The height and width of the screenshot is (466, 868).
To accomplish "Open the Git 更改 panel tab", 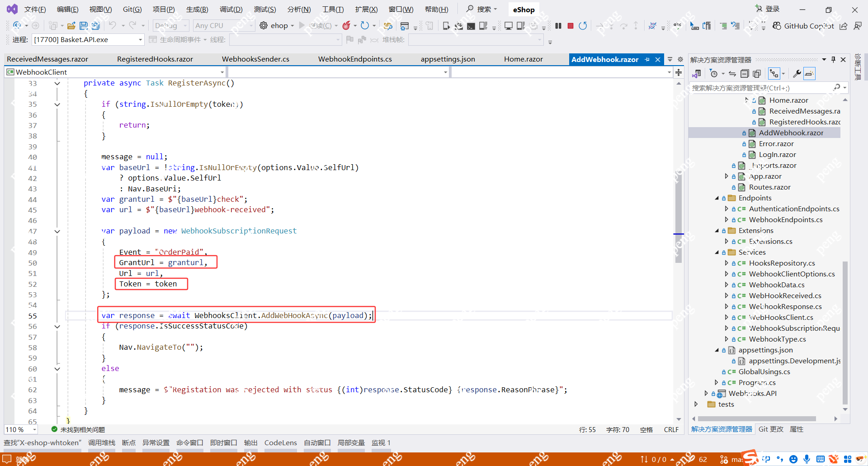I will pos(771,429).
